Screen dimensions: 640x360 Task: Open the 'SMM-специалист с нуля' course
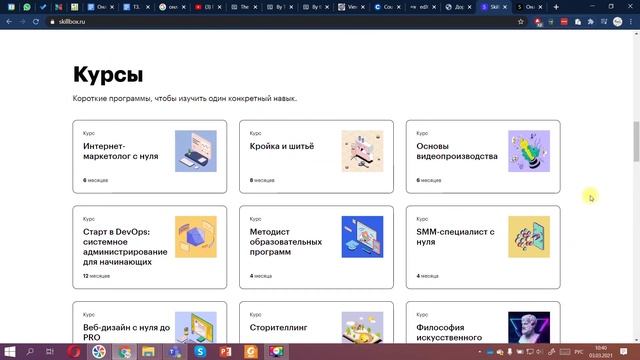click(x=483, y=247)
